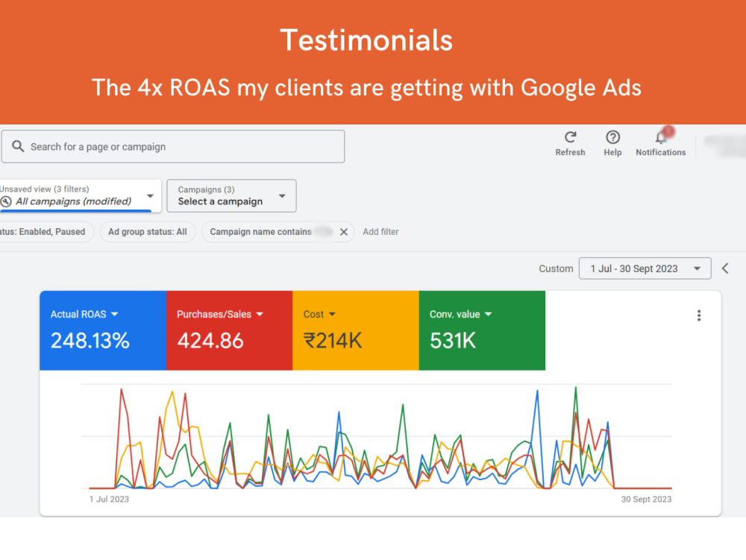Click the search for page or campaign field
This screenshot has width=746, height=560.
173,146
